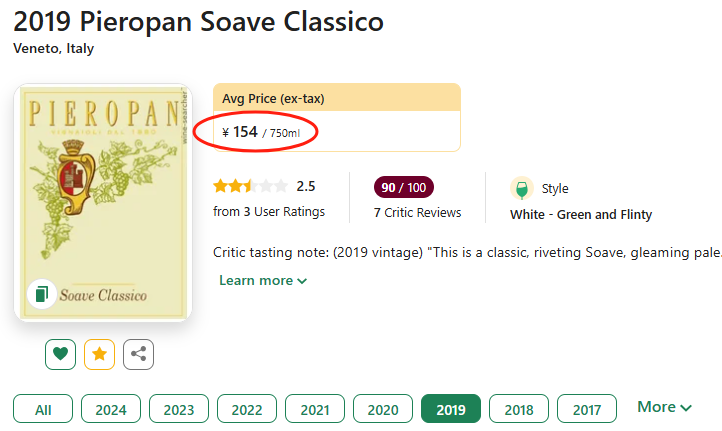Open the More vintages dropdown

tap(665, 407)
